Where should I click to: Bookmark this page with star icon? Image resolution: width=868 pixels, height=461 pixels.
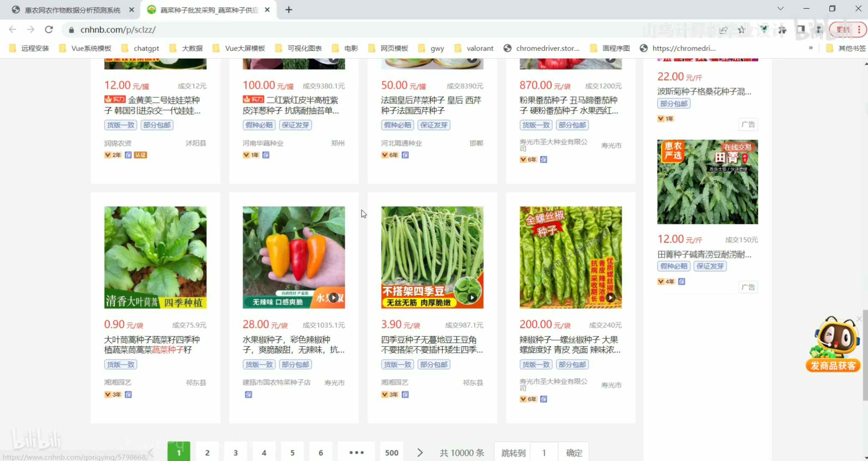742,29
